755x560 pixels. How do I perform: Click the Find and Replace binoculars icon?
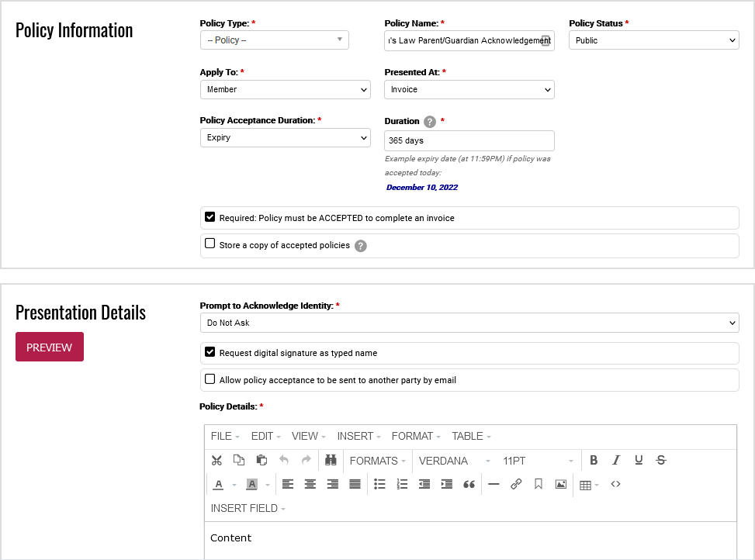pyautogui.click(x=331, y=461)
